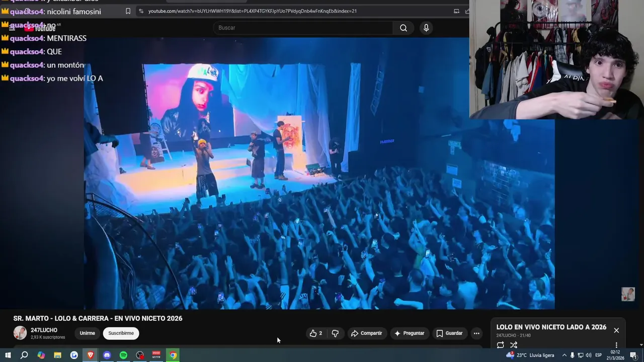
Task: Open playlist three-dot options menu
Action: 616,345
